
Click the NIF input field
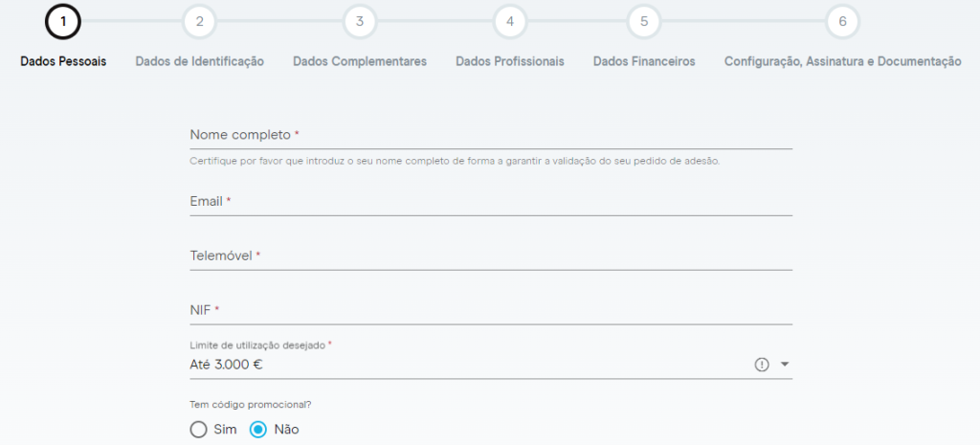[x=491, y=311]
